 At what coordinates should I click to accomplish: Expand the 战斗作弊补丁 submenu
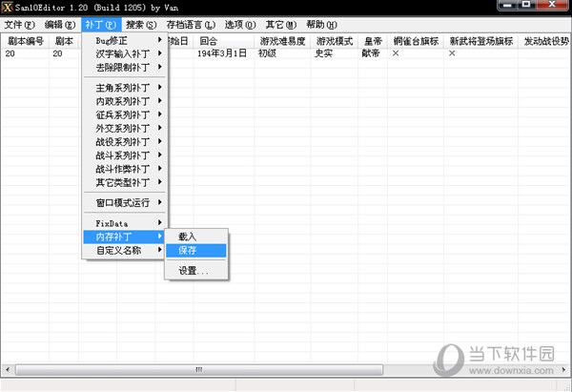[x=124, y=169]
